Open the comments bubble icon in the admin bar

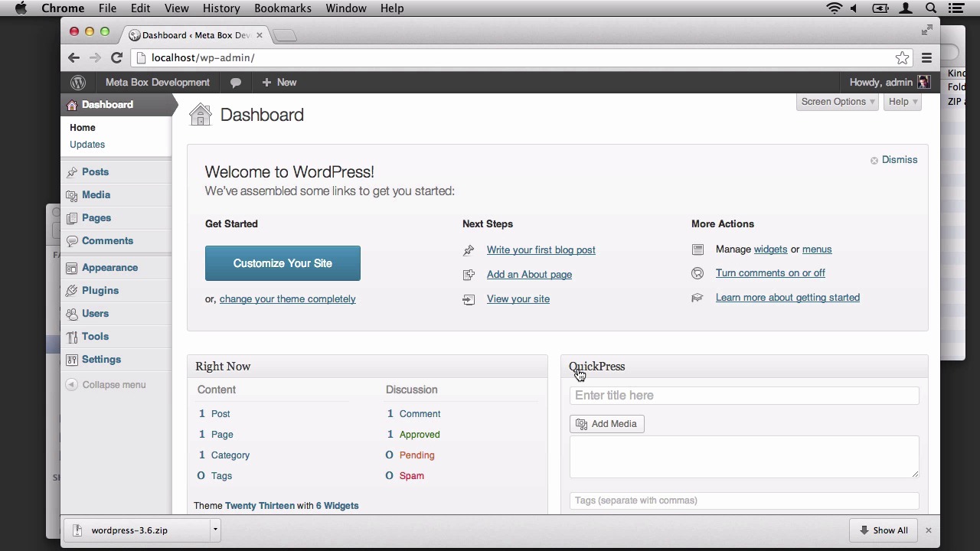[x=236, y=83]
